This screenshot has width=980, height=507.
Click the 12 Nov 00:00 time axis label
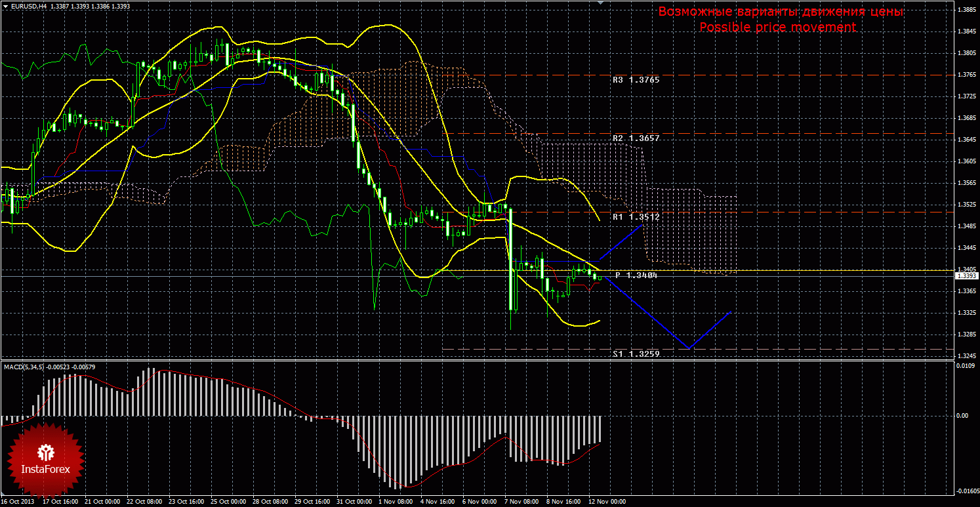coord(607,502)
